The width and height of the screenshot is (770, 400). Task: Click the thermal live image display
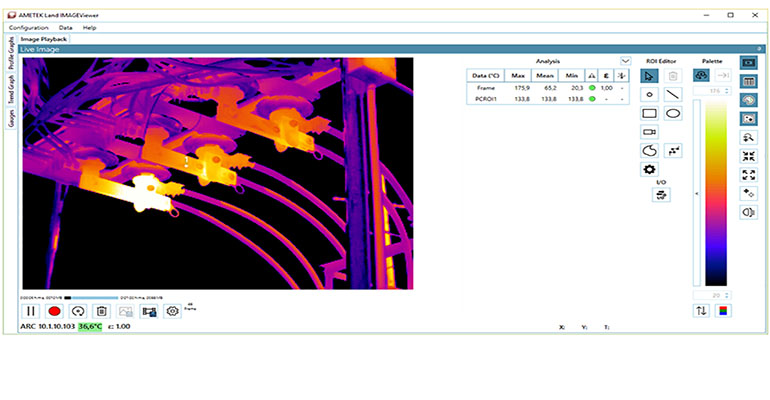pyautogui.click(x=218, y=173)
